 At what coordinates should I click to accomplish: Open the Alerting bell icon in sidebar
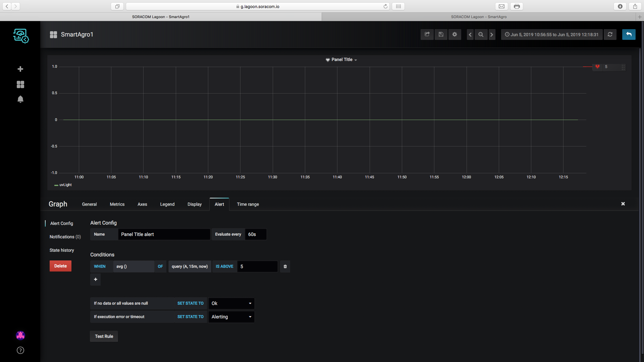[x=20, y=99]
